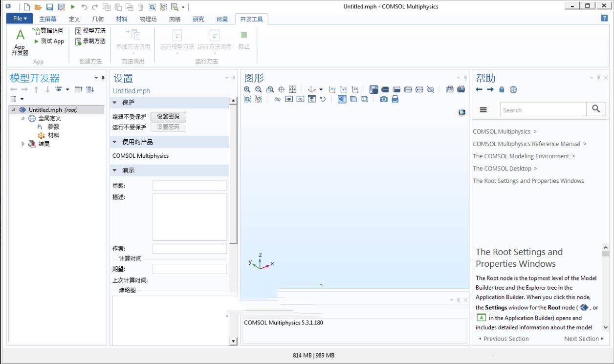Expand the 结果 node in model tree
Screen dimensions: 614x364
[23, 144]
